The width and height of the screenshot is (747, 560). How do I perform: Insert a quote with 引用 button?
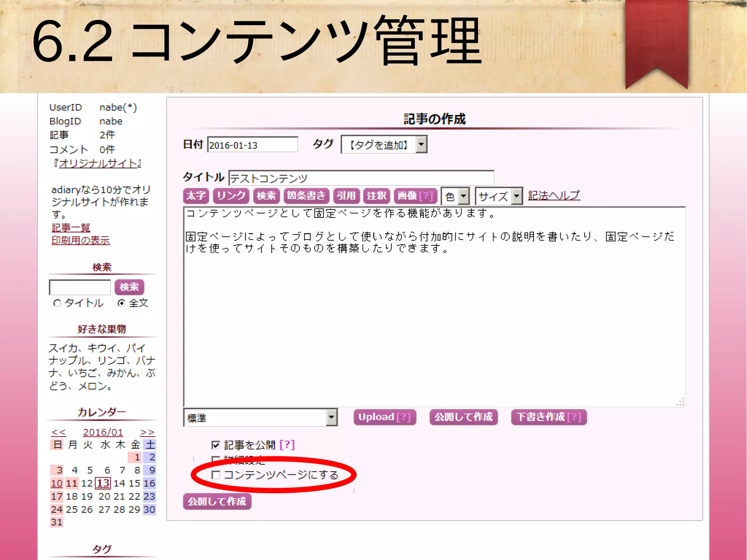pyautogui.click(x=346, y=196)
